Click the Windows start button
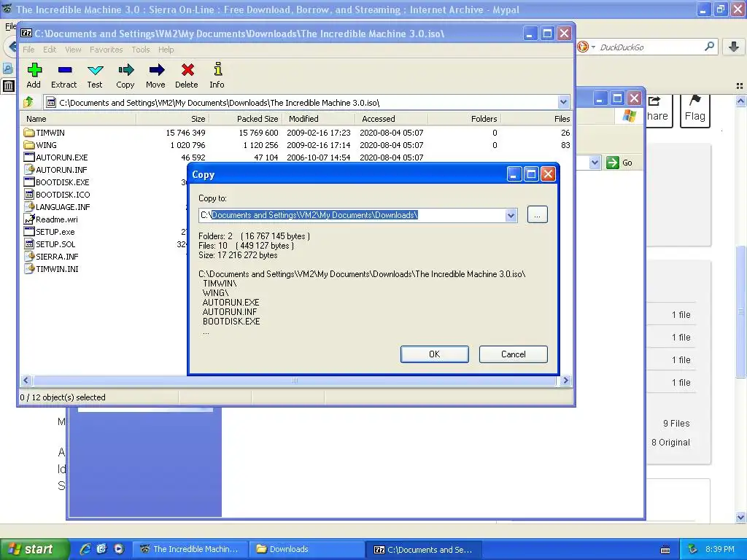 (x=34, y=549)
